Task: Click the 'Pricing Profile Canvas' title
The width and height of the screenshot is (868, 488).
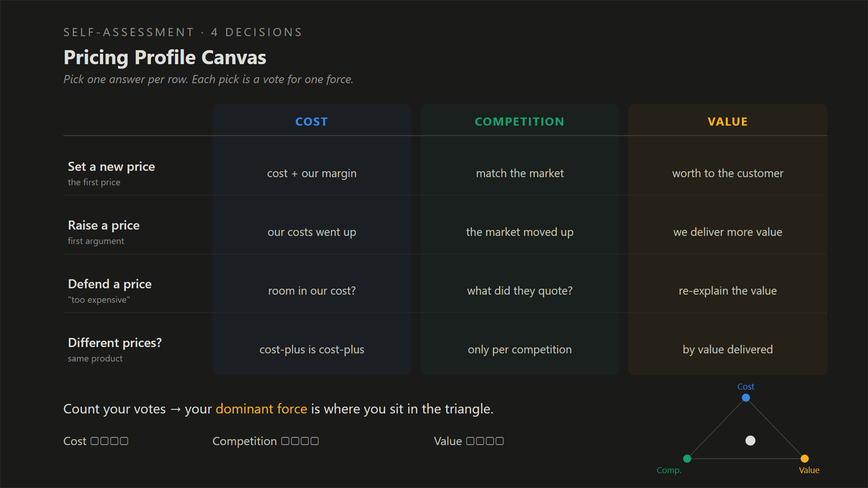Action: [x=165, y=57]
